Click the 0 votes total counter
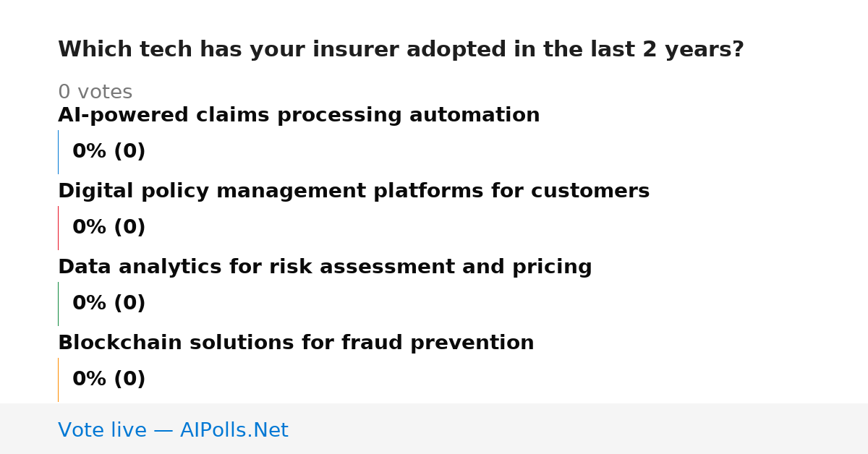868x454 pixels. 95,93
